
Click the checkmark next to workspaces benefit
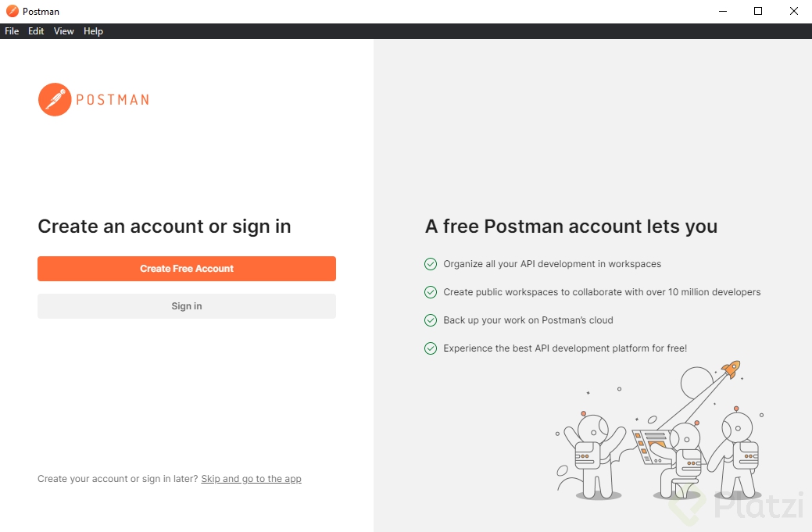tap(431, 264)
